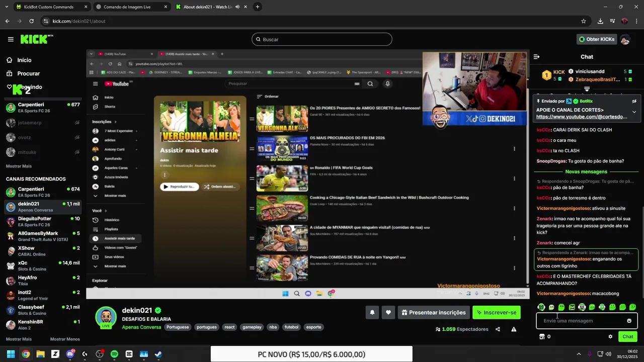Expand followed list with upper Mostrar Mais
This screenshot has width=644, height=362.
point(19,166)
